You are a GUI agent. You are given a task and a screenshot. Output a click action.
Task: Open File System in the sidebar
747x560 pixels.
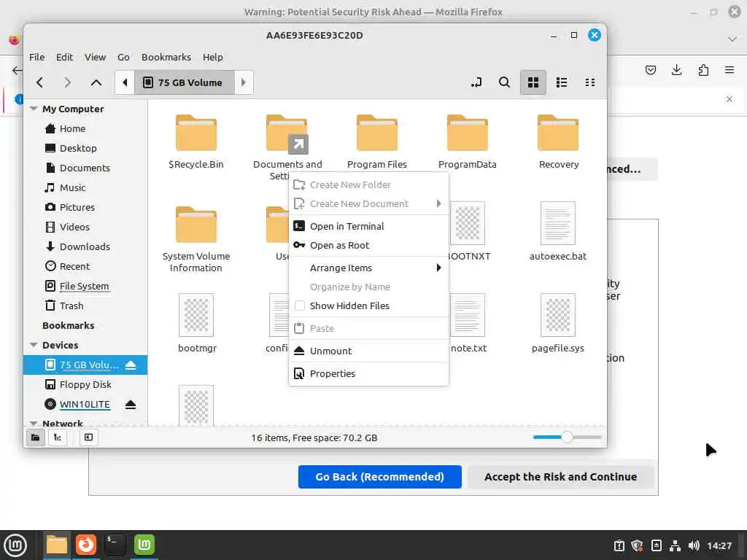(x=84, y=286)
